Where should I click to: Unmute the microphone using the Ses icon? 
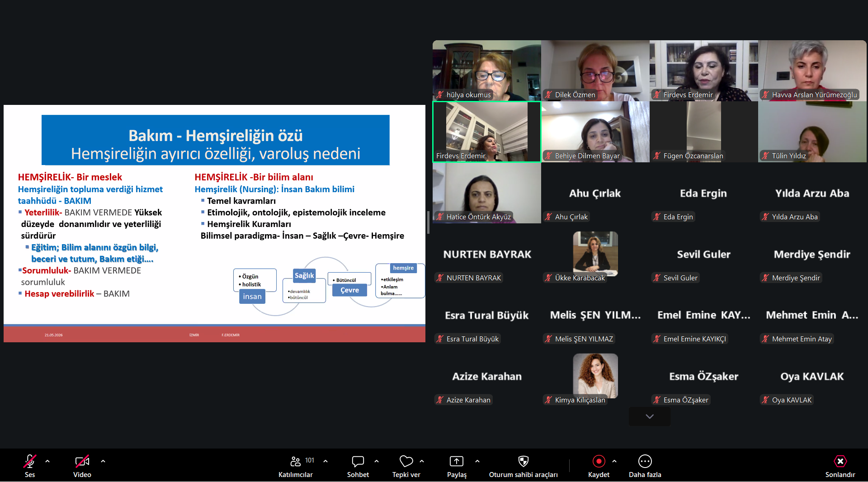pos(30,461)
